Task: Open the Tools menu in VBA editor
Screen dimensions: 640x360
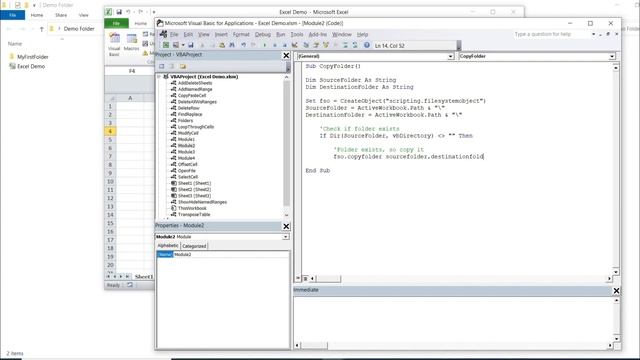Action: click(x=297, y=34)
